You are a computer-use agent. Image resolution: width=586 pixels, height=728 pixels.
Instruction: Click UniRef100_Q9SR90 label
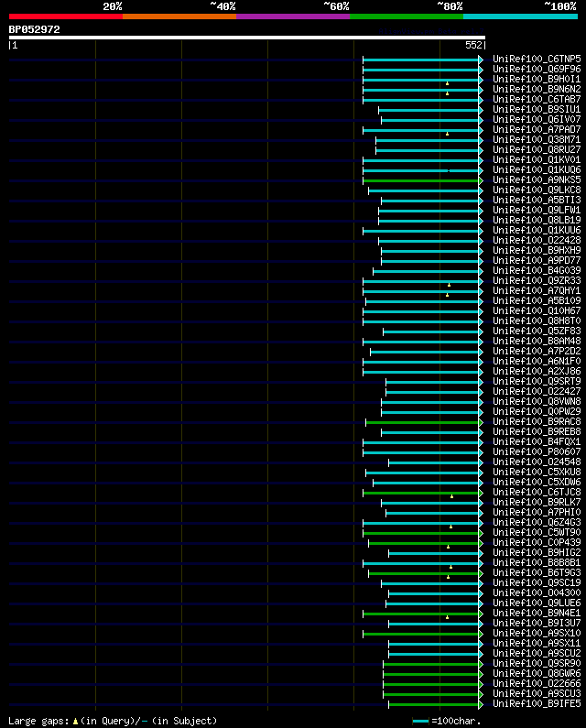[537, 664]
